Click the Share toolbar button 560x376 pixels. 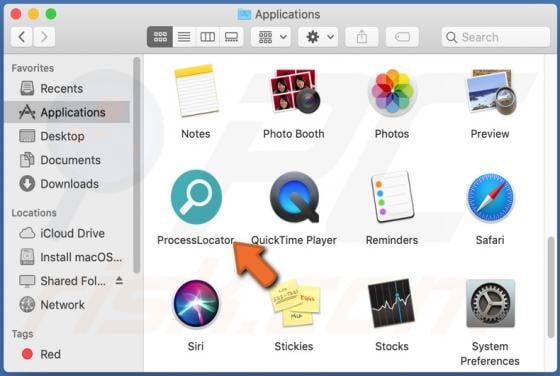[362, 37]
